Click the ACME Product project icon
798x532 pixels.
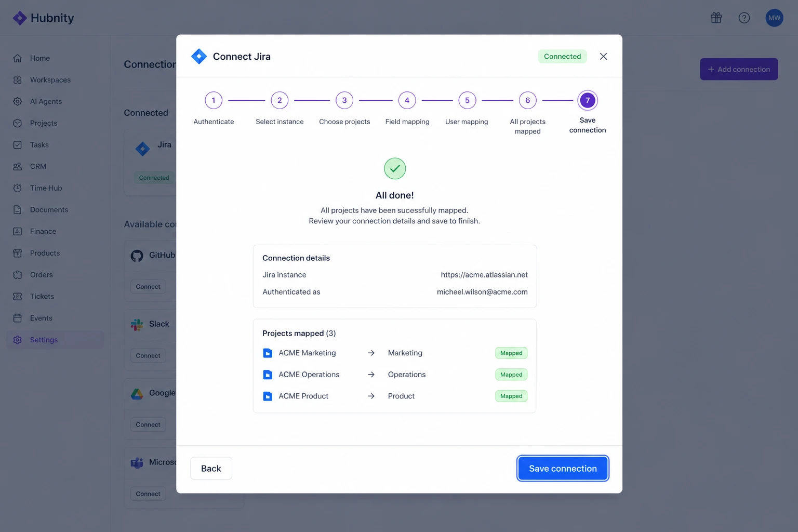[268, 396]
